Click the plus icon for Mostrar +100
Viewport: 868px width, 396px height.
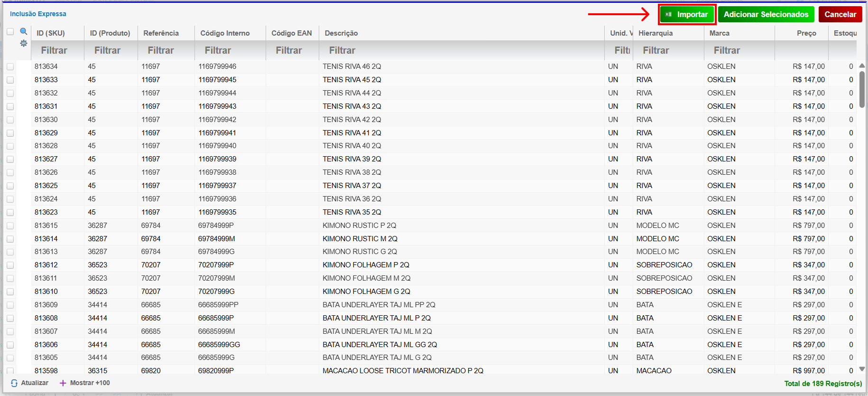[x=63, y=383]
